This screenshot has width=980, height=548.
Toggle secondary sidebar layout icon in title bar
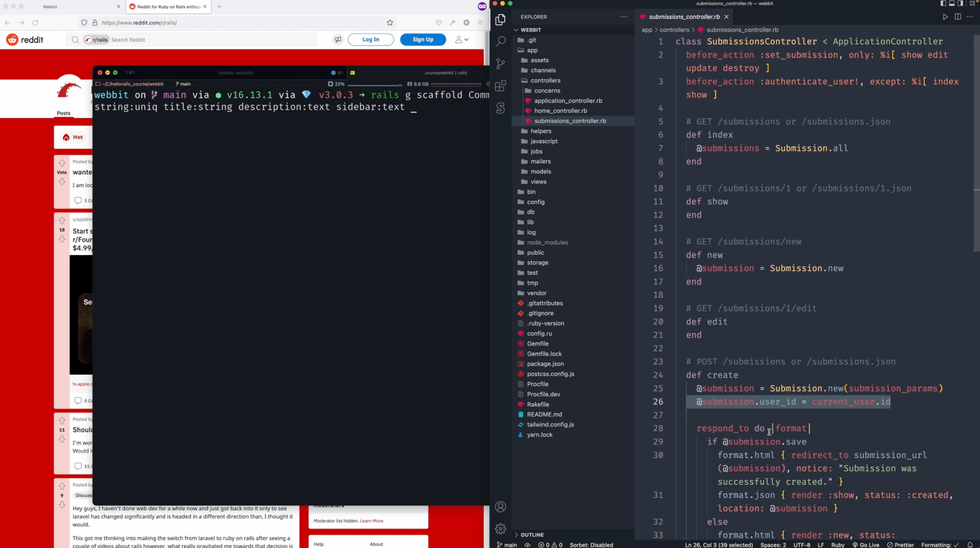click(960, 3)
